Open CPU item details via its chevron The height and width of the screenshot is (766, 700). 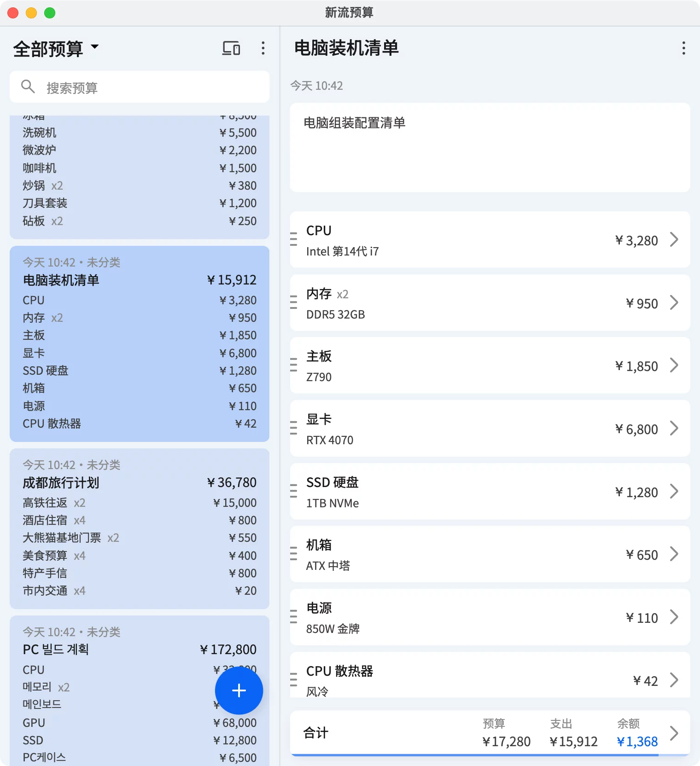point(674,239)
